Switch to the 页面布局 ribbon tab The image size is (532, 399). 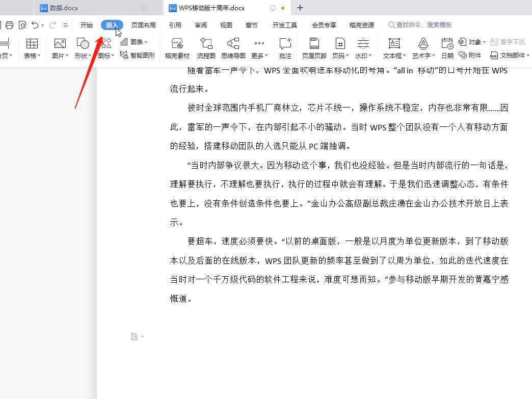point(143,25)
